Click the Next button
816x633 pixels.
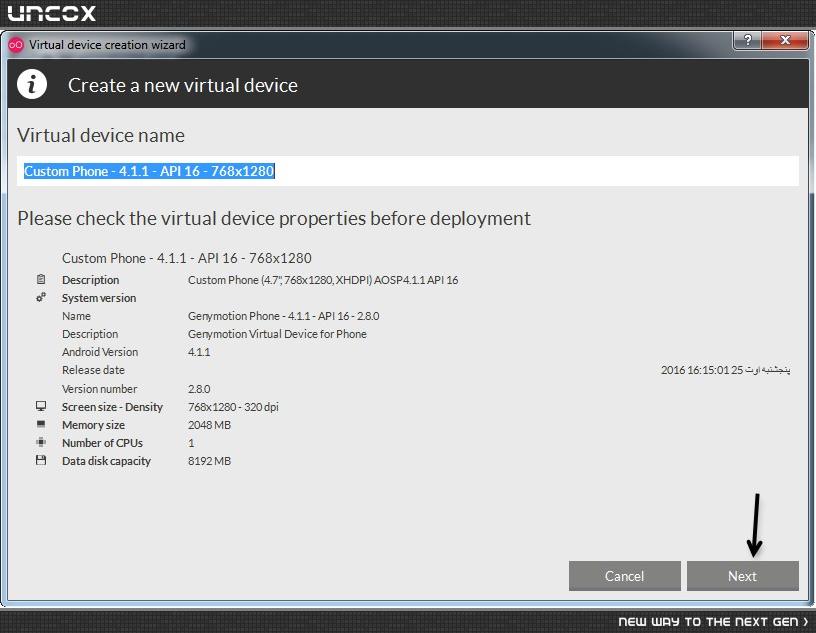[x=743, y=576]
